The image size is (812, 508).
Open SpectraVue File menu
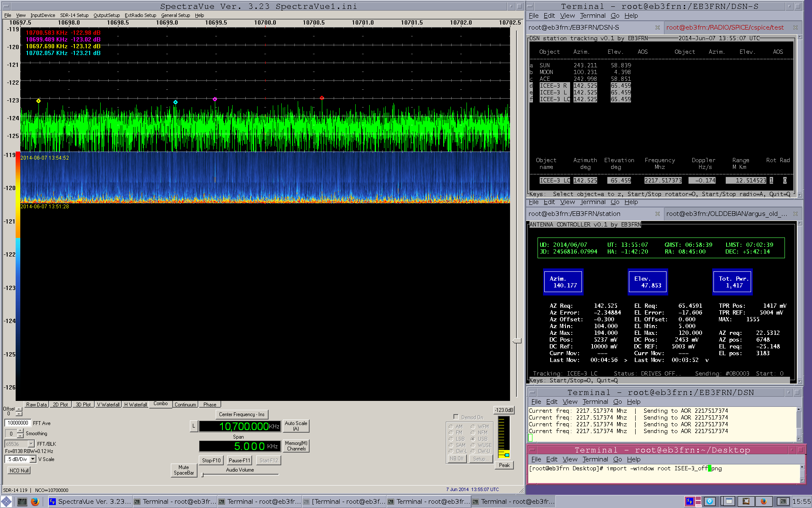tap(8, 15)
